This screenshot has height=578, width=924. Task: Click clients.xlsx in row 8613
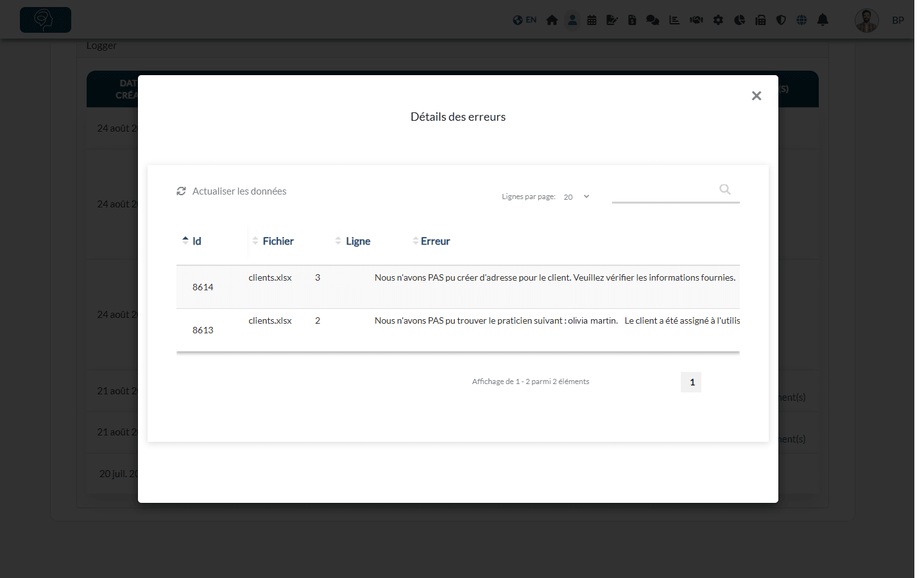click(270, 320)
